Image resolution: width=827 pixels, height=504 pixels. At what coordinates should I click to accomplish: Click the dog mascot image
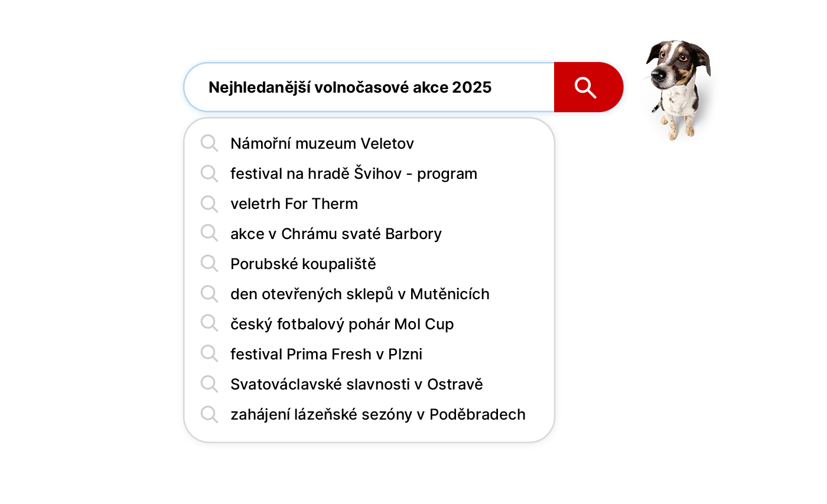coord(678,89)
